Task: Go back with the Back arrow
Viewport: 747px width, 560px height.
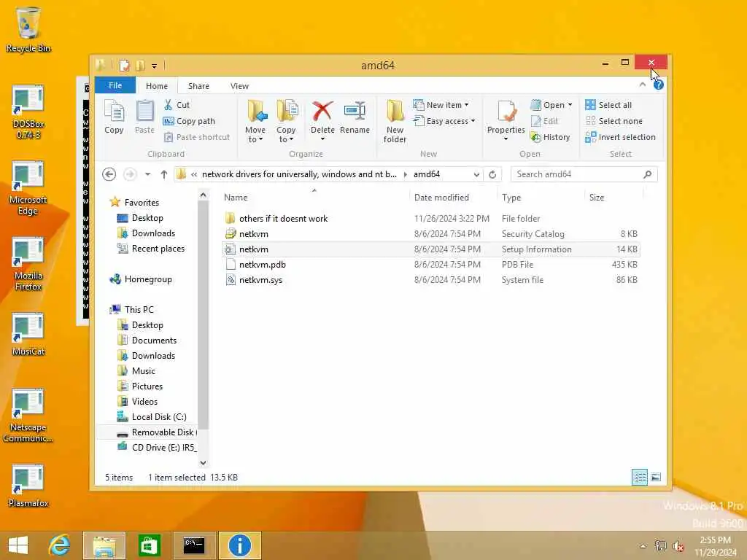Action: point(109,174)
